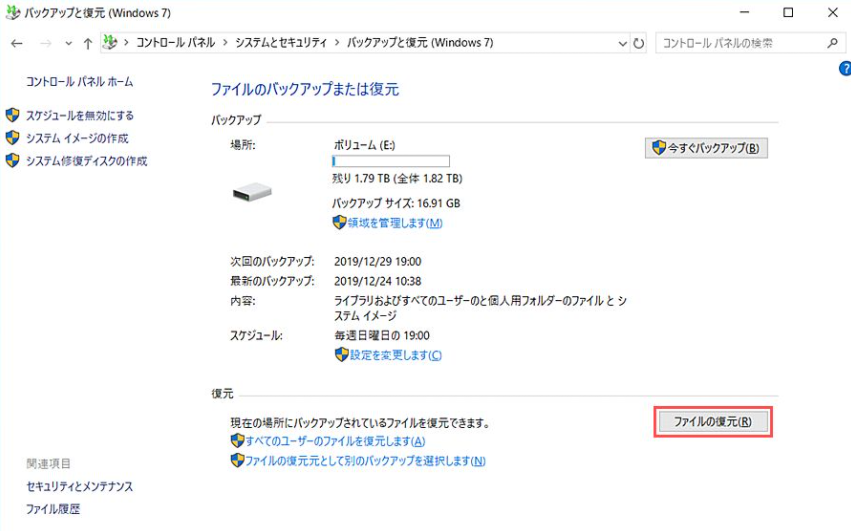Click the search magnifier icon
This screenshot has height=531, width=851.
[x=832, y=44]
